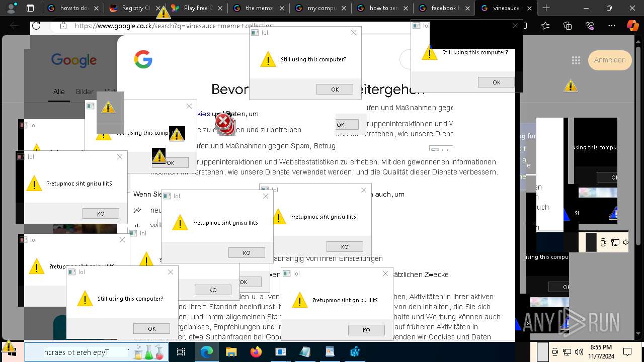Viewport: 644px width, 362px height.
Task: Close the lol dialog above taskbar search box
Action: [x=171, y=272]
